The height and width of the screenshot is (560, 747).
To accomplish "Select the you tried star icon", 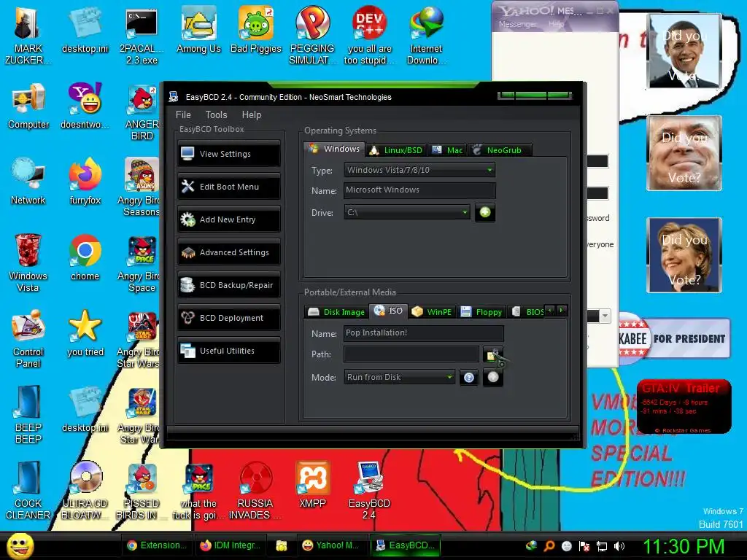I will pyautogui.click(x=85, y=332).
